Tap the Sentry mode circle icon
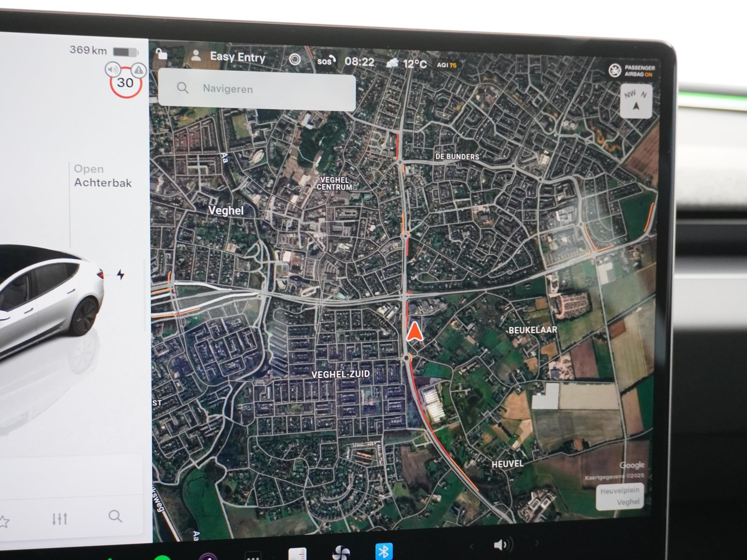This screenshot has width=747, height=560. tap(295, 59)
